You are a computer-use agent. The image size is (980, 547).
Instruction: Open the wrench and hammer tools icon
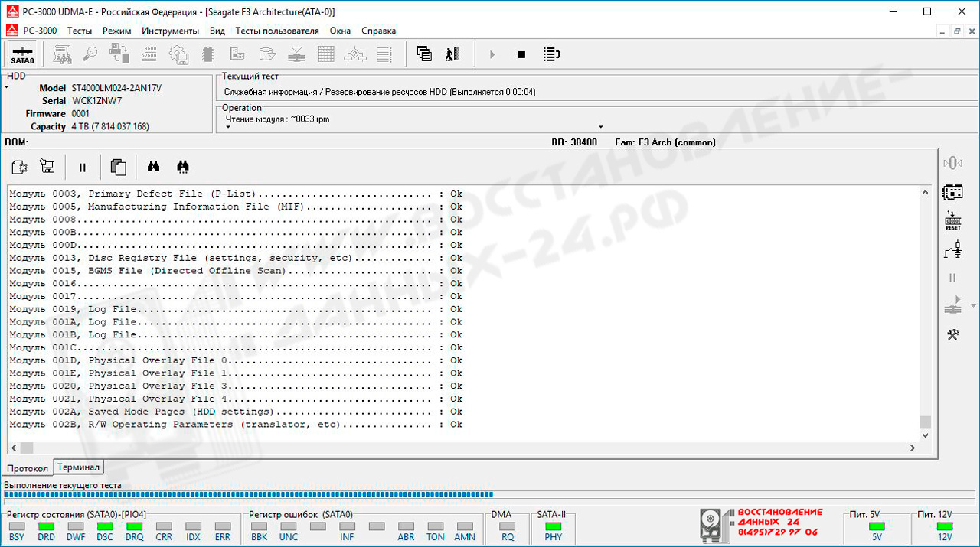point(952,334)
